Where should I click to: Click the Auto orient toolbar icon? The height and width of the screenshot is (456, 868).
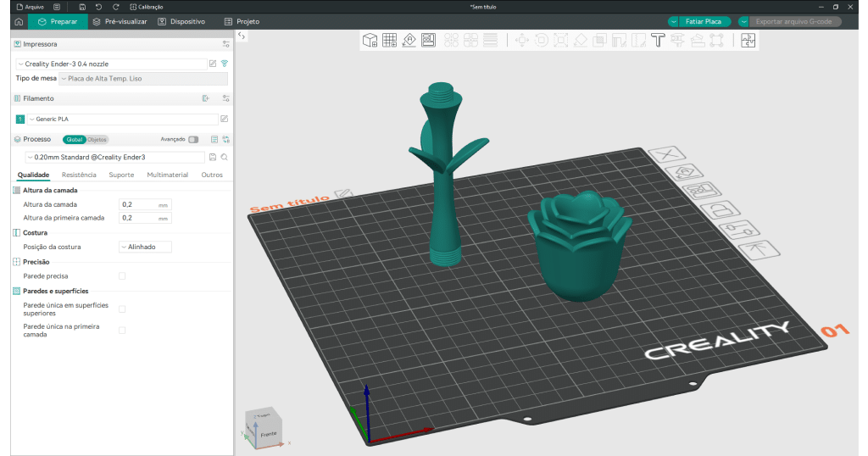409,41
